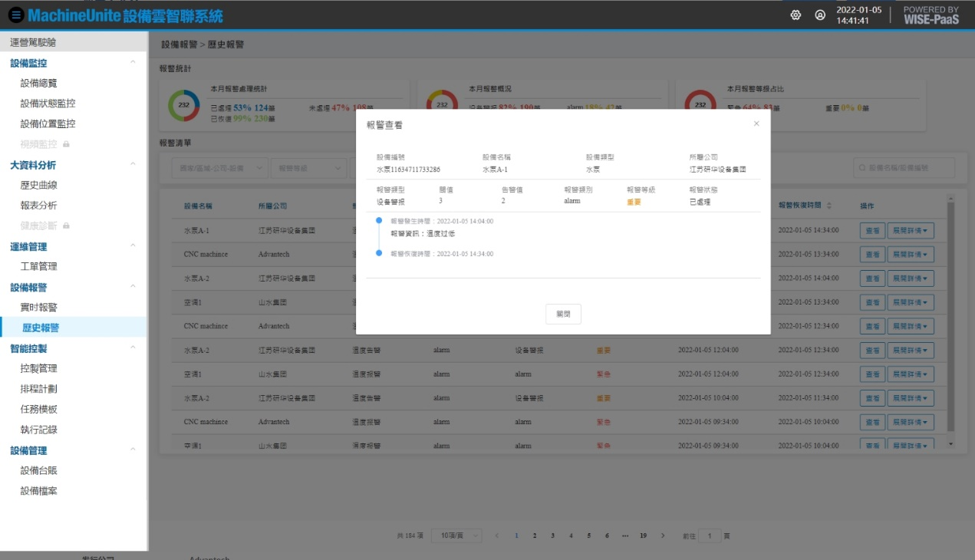
Task: Click the lock icon next to 視頻監控
Action: 66,144
